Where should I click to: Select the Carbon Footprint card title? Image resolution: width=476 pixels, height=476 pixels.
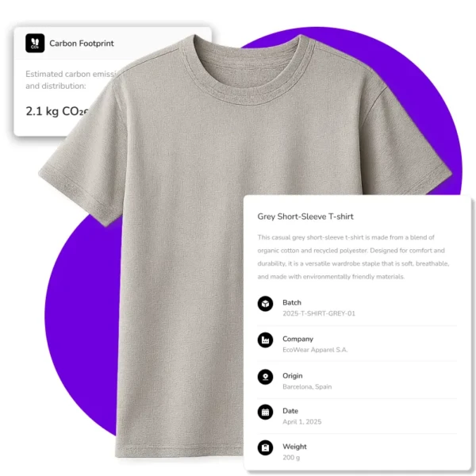pos(82,44)
